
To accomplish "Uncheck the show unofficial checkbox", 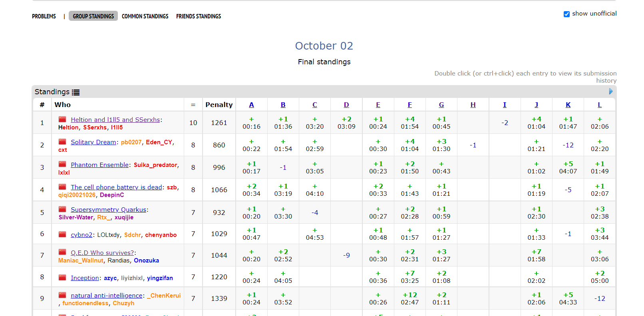I will pyautogui.click(x=566, y=14).
